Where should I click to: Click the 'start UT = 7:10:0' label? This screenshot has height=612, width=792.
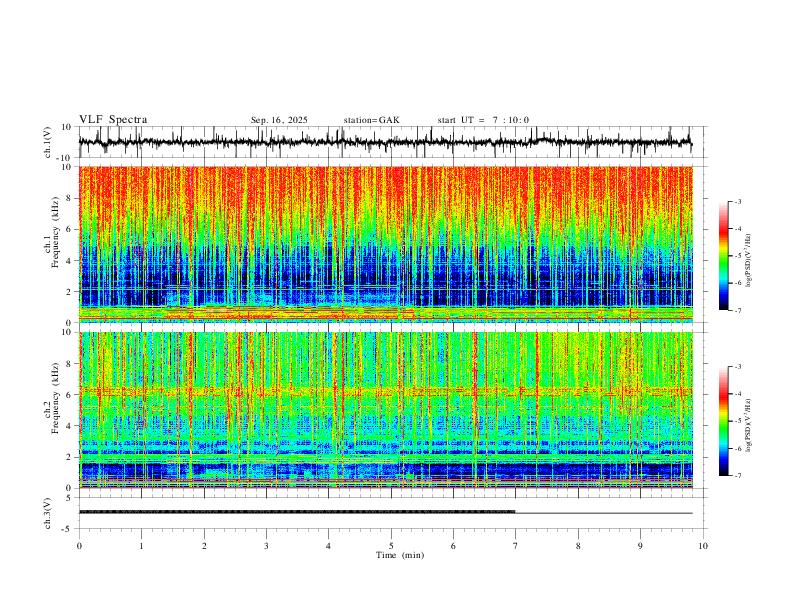coord(483,120)
